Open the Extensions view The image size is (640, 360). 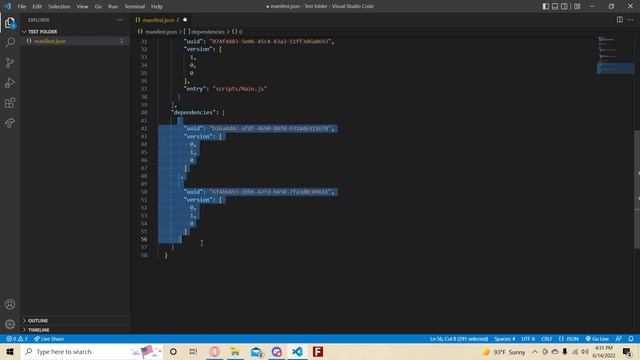pyautogui.click(x=10, y=102)
